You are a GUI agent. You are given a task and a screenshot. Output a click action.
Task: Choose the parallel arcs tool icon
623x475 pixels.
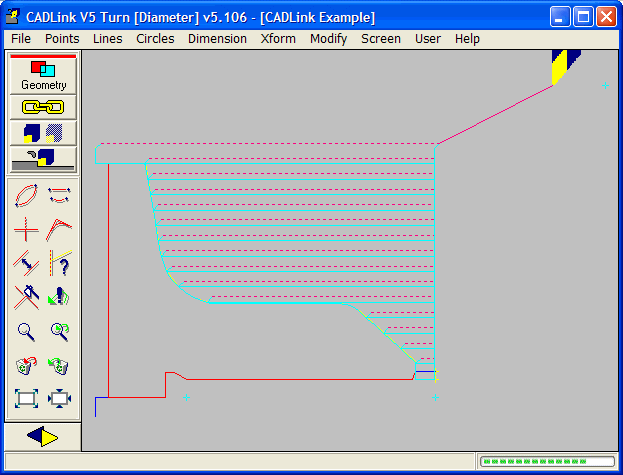click(59, 195)
